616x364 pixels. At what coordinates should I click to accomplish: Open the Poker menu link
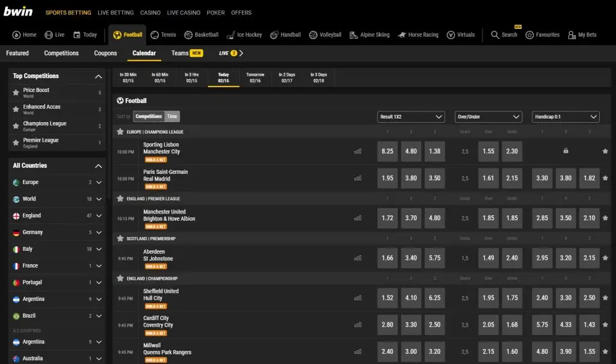(216, 13)
